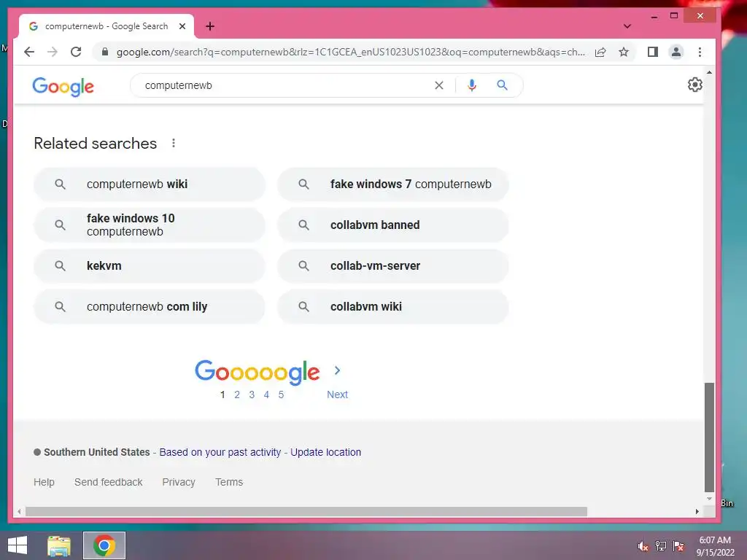Reload the current page
This screenshot has height=560, width=747.
(x=76, y=52)
